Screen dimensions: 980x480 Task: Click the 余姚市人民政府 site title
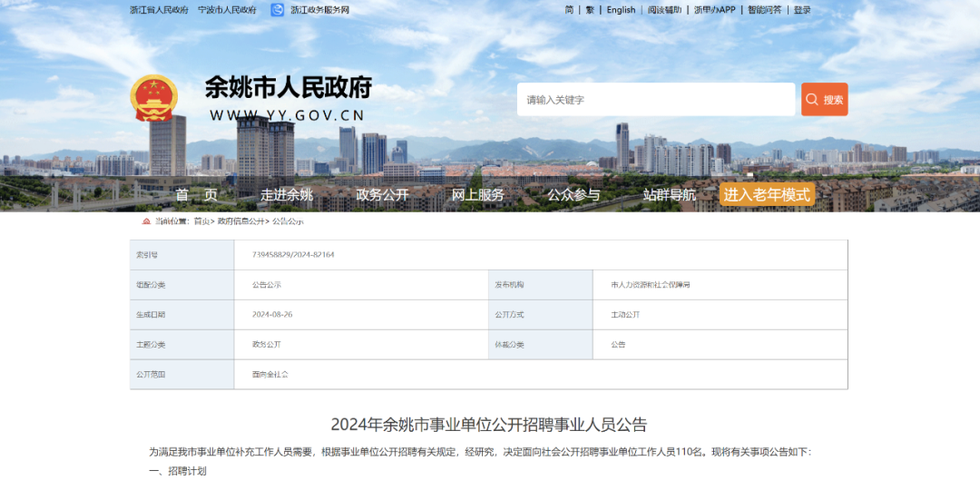[x=289, y=88]
